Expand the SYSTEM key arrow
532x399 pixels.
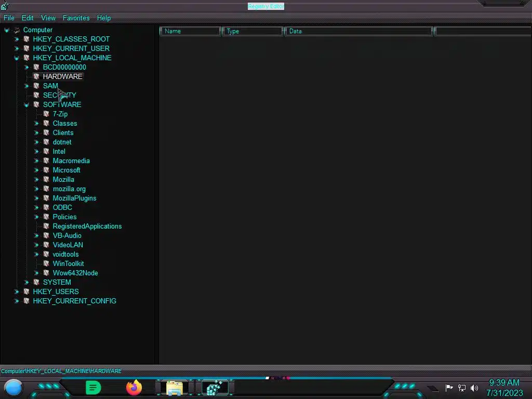[x=26, y=283]
